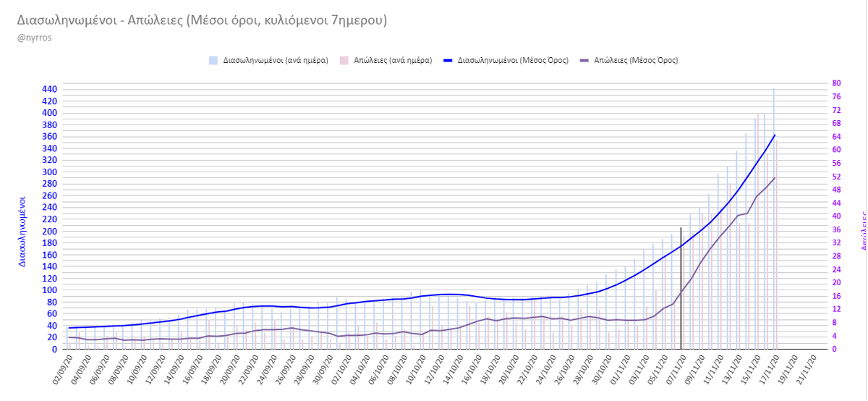The height and width of the screenshot is (401, 868).
Task: Click the right axis value 36
Action: (x=836, y=230)
